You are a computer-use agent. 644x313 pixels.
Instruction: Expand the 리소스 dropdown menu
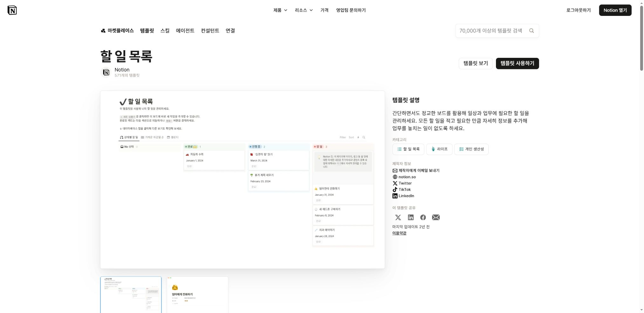pyautogui.click(x=304, y=10)
